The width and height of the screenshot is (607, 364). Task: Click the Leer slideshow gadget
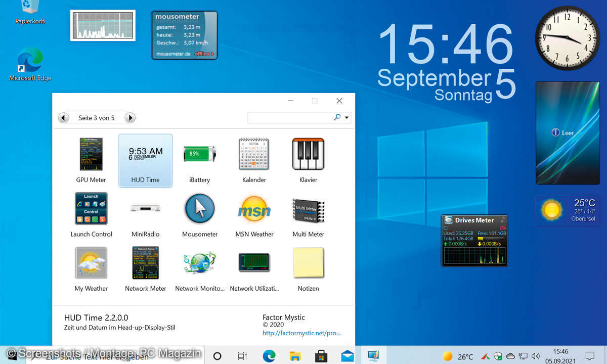(567, 133)
